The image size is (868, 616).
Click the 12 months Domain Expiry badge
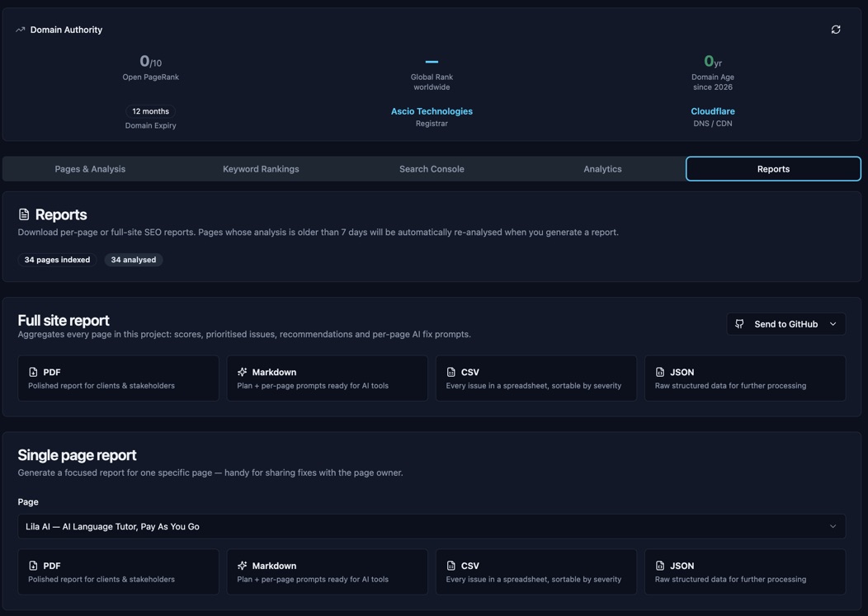(150, 111)
